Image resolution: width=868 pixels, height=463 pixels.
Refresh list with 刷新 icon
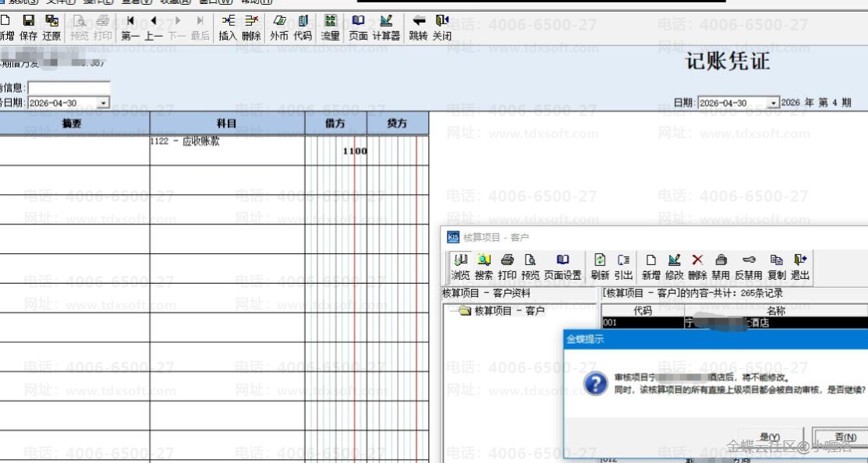click(x=600, y=267)
